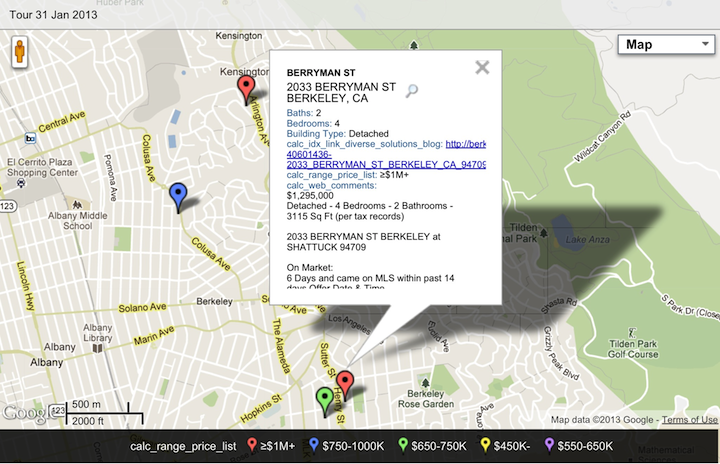Click the blue map pin on Colusa Ave

pyautogui.click(x=179, y=196)
